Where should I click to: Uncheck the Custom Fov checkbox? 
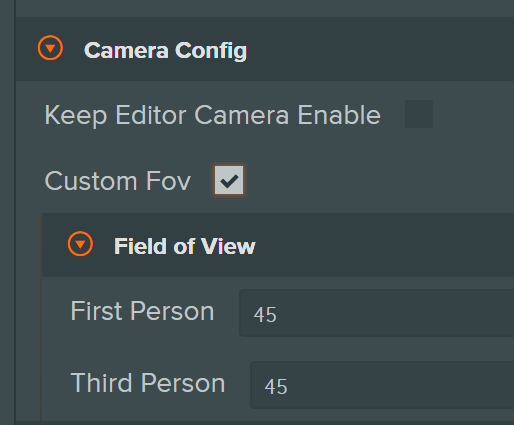pos(229,180)
